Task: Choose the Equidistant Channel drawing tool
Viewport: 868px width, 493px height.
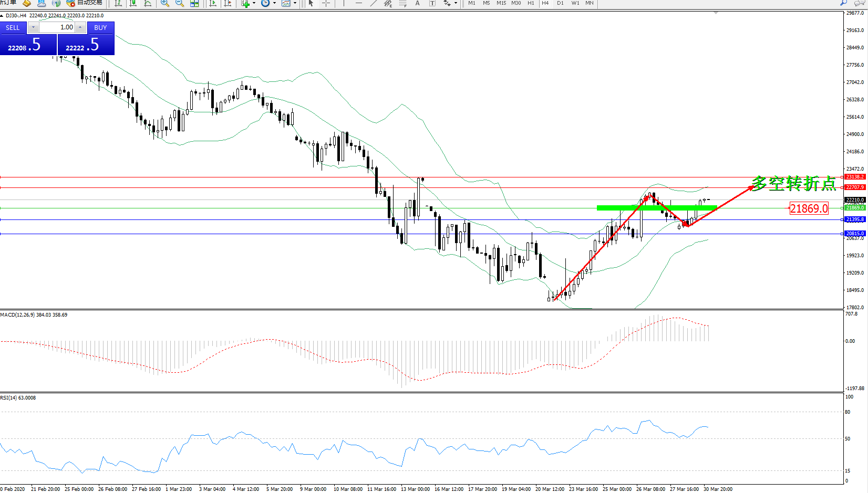Action: [x=388, y=3]
